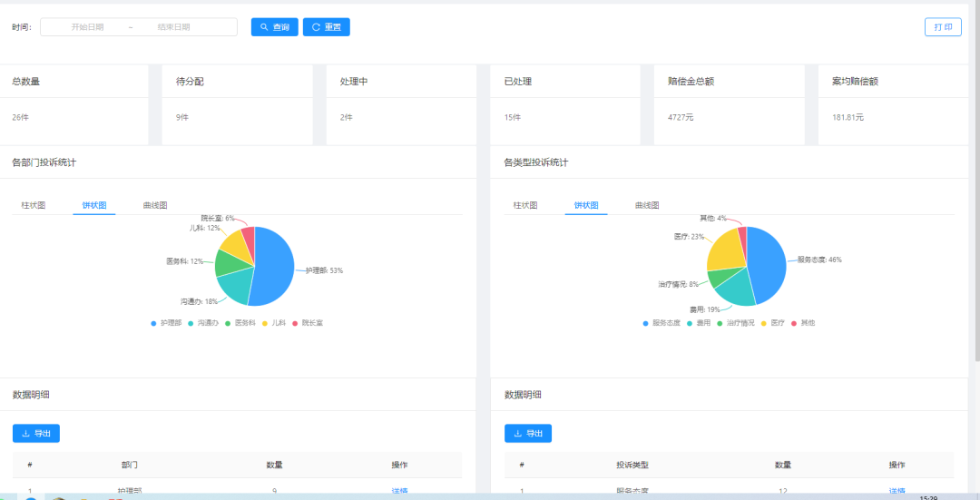Screen dimensions: 980x500
Task: Click the 181.81元 average value
Action: [848, 117]
